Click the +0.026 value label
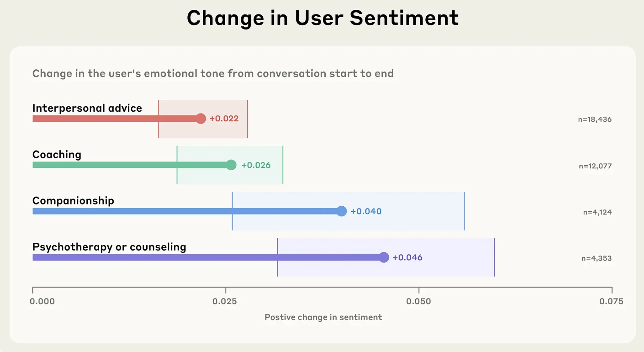This screenshot has height=352, width=644. pyautogui.click(x=256, y=165)
